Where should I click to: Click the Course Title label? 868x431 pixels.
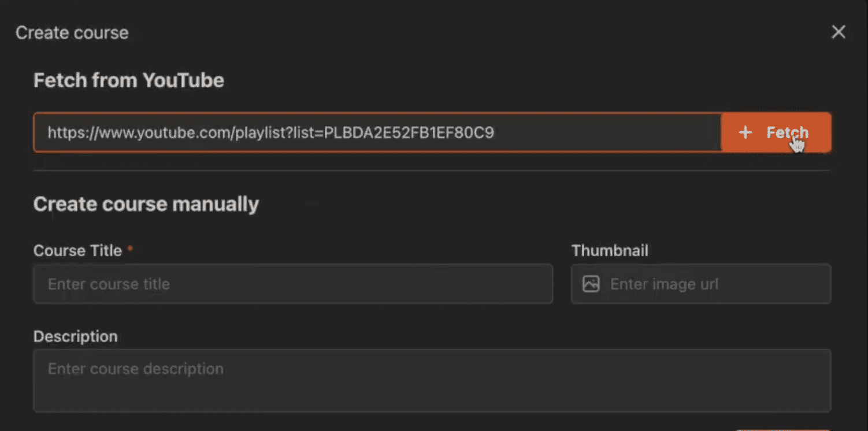[77, 251]
